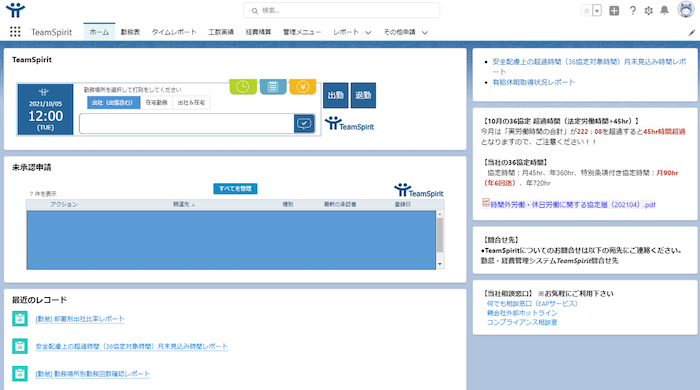Open the App Launcher dot grid
This screenshot has height=390, width=700.
point(15,32)
